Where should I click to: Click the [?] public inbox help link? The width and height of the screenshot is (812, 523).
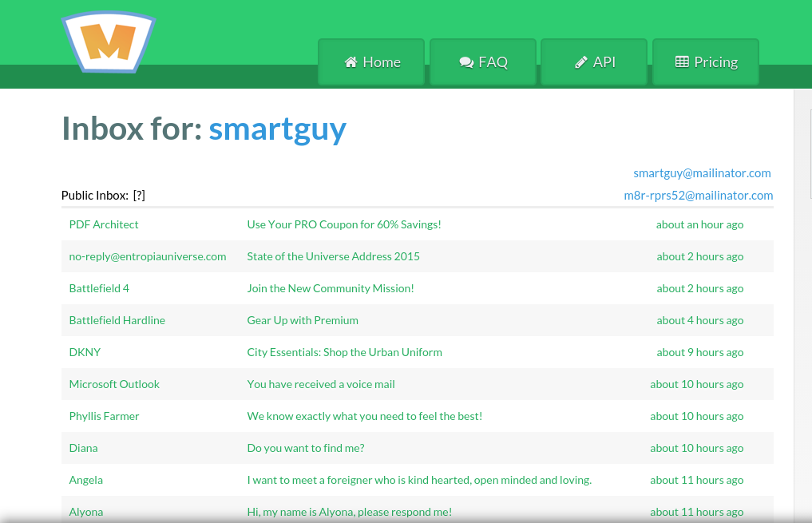click(x=139, y=195)
